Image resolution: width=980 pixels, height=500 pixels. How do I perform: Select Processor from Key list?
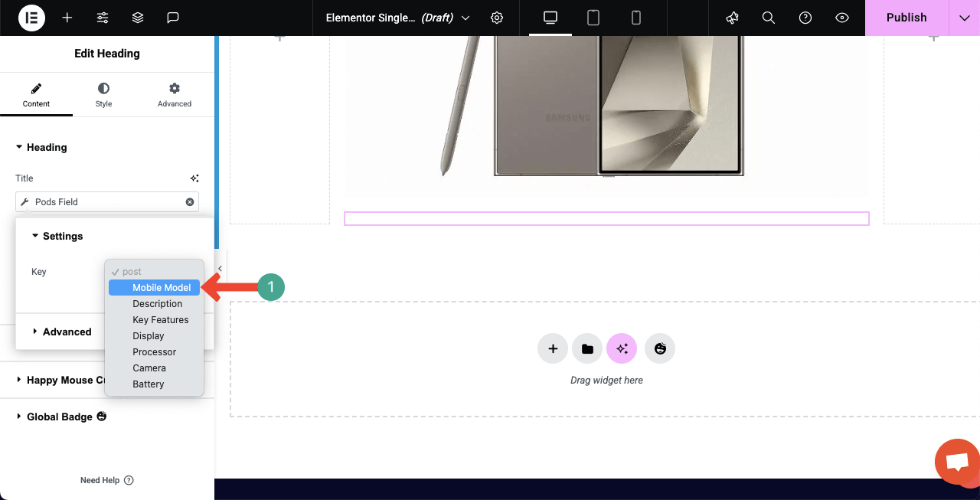click(x=154, y=352)
